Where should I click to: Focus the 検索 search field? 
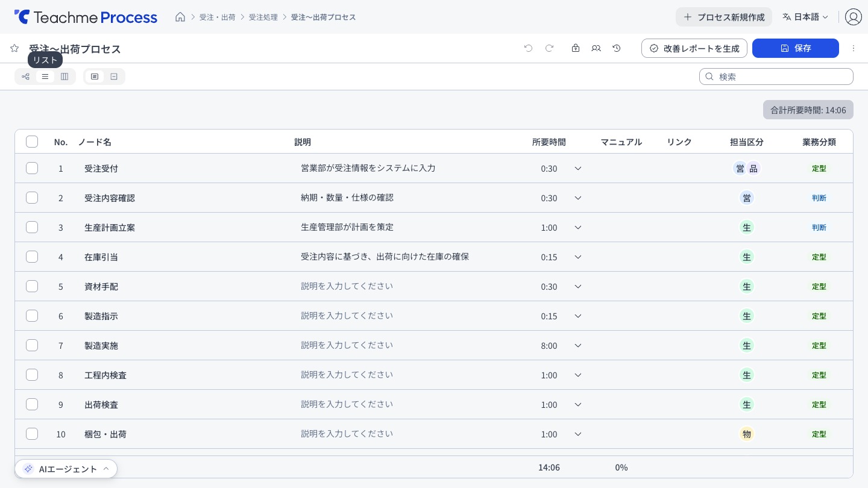[x=776, y=77]
